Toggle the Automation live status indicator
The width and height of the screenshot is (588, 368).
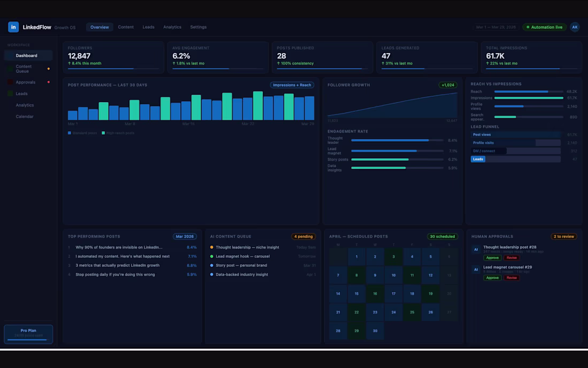coord(544,27)
